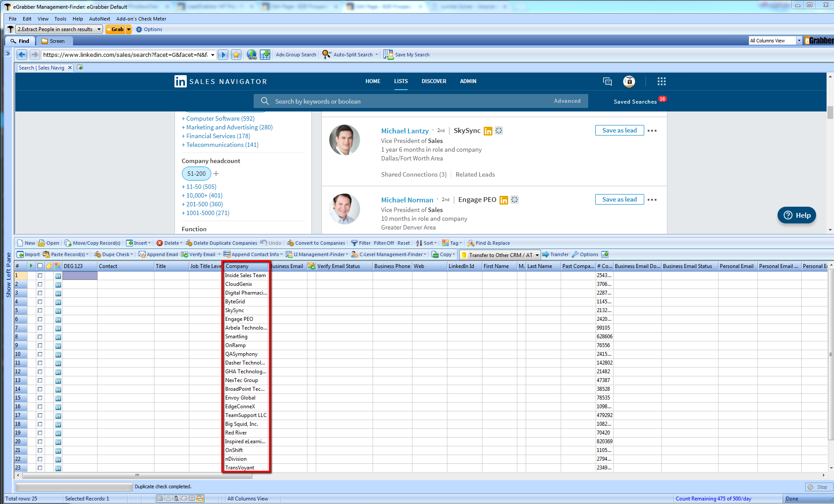
Task: Expand the Insert dropdown
Action: (x=149, y=243)
